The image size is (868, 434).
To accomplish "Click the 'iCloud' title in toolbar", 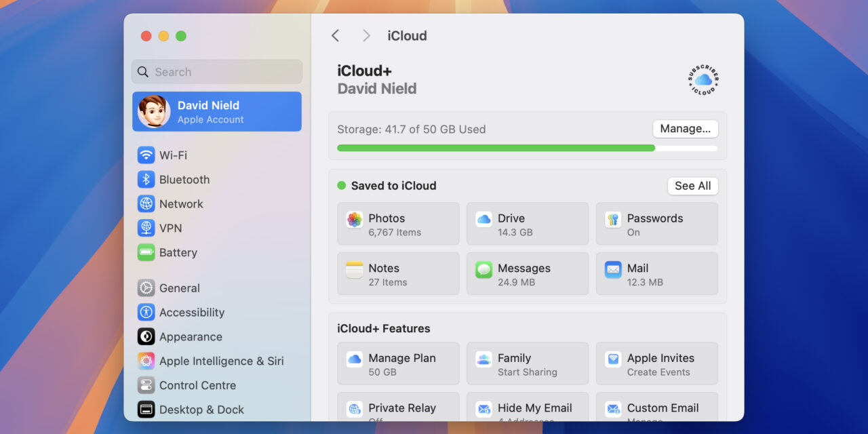I will point(407,36).
